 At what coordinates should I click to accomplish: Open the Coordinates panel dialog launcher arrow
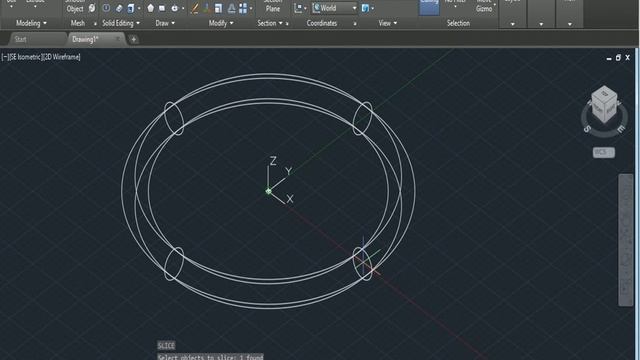pyautogui.click(x=355, y=24)
